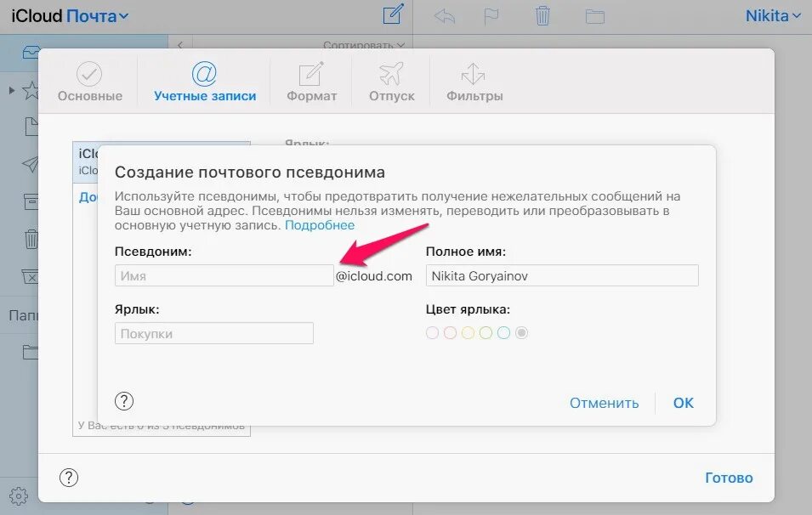Open the sidebar Trash folder

(31, 239)
